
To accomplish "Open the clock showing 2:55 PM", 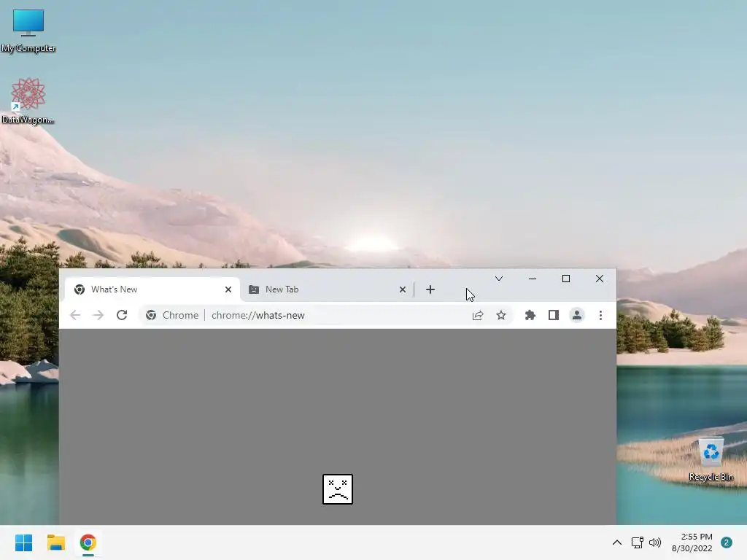I will (x=692, y=542).
